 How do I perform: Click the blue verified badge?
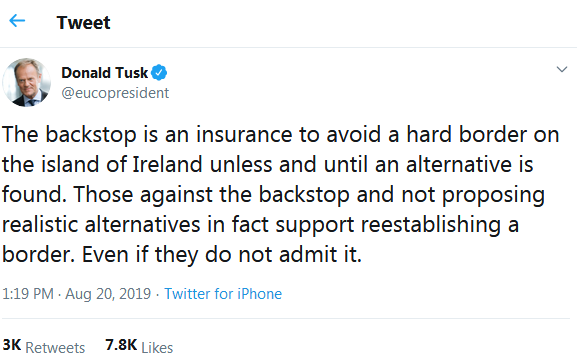(159, 73)
